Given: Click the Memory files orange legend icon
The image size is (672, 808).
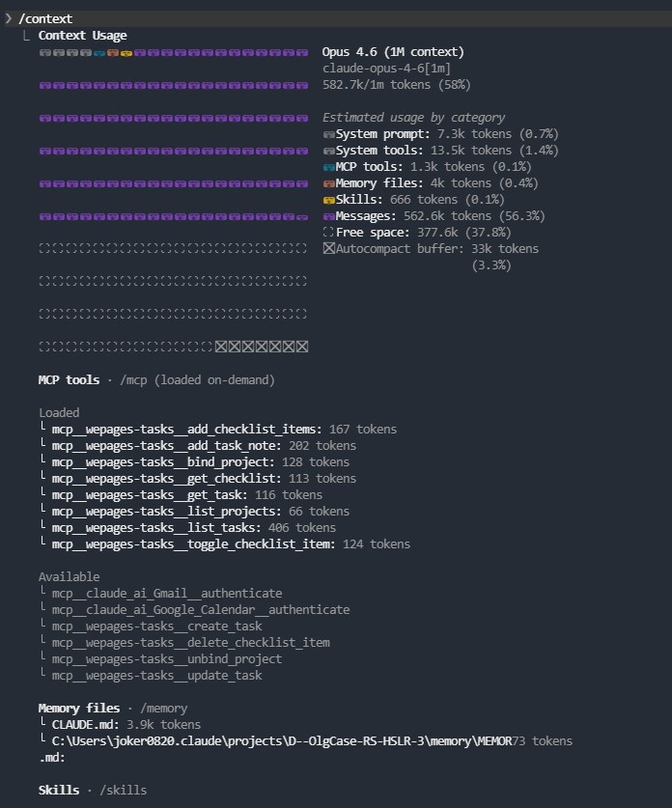Looking at the screenshot, I should [328, 183].
